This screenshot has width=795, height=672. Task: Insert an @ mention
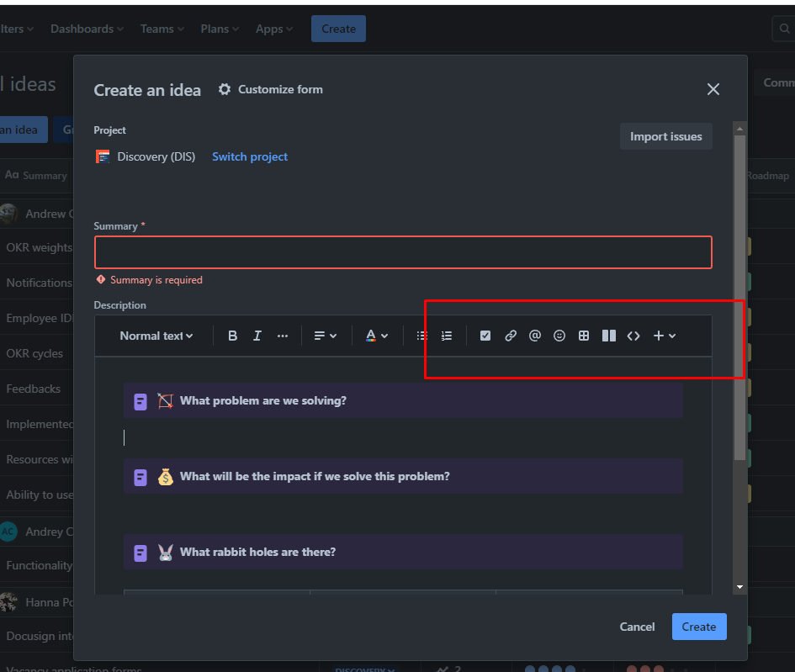tap(535, 336)
